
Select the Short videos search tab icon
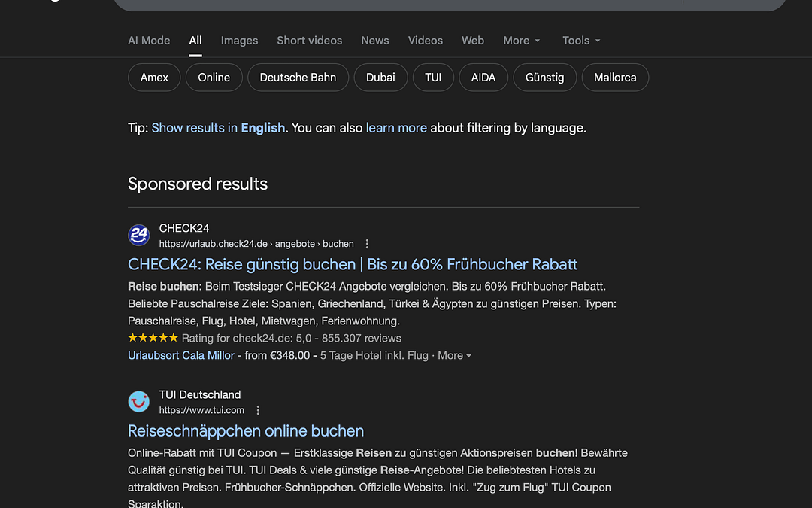tap(309, 41)
